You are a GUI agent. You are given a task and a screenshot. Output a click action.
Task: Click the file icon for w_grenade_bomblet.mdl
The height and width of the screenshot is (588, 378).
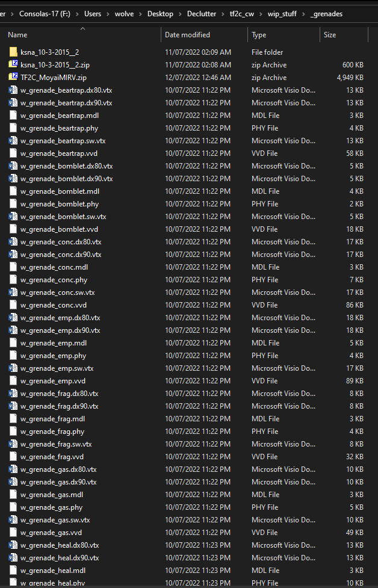[13, 191]
